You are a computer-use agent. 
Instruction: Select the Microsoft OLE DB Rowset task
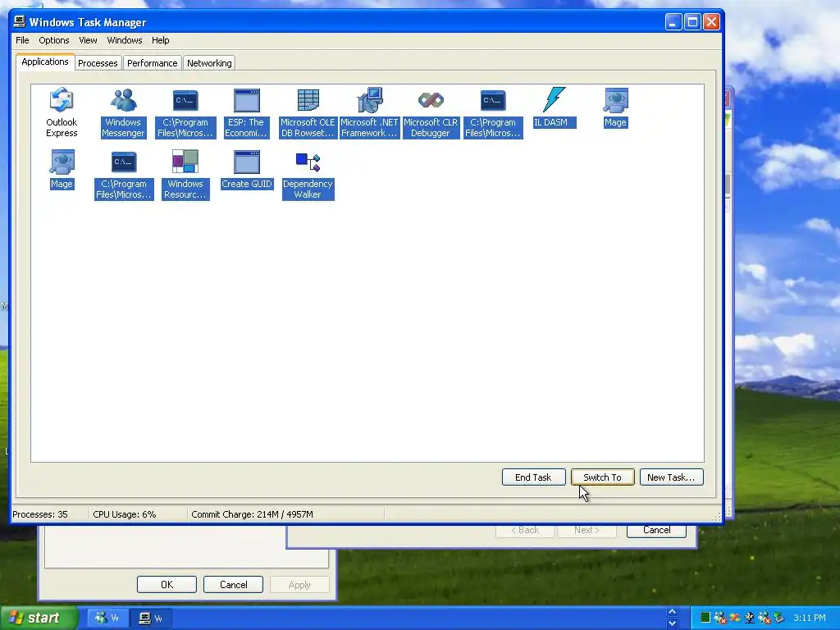click(308, 113)
